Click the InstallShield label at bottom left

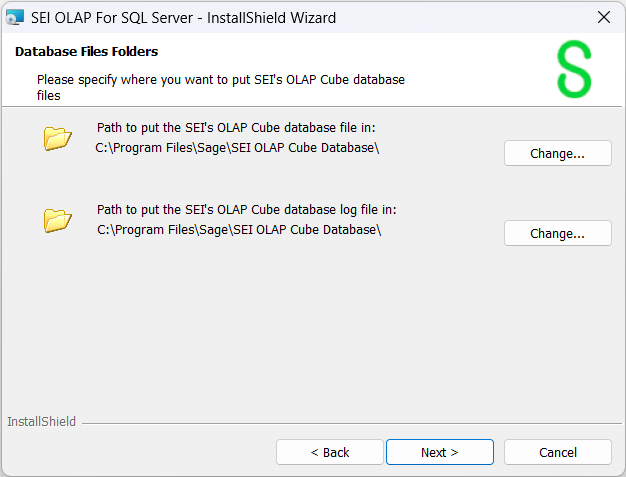pyautogui.click(x=41, y=422)
